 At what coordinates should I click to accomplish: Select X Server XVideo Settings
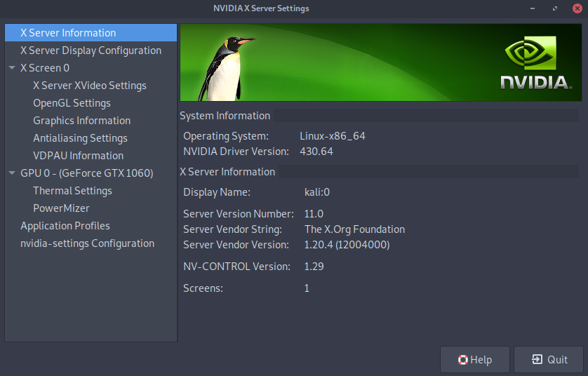90,86
